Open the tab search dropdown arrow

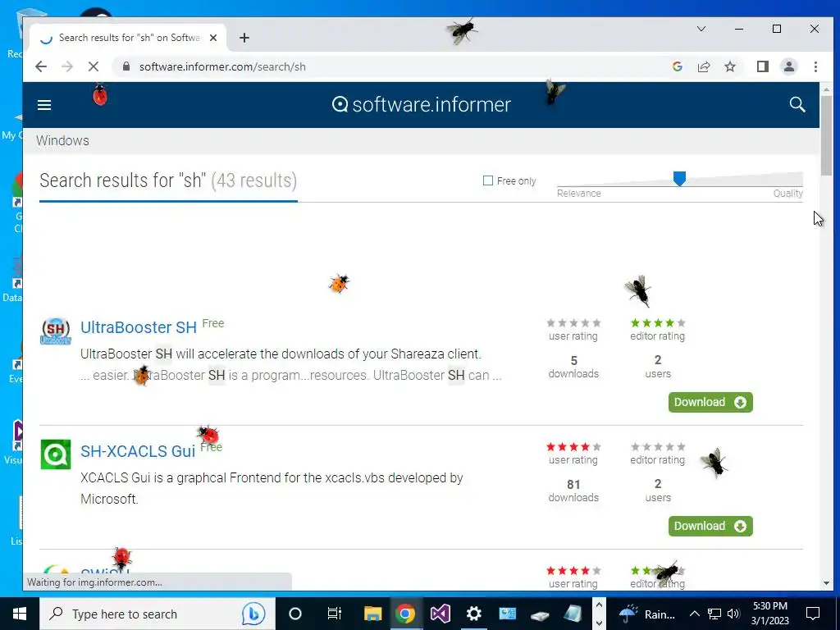click(701, 29)
